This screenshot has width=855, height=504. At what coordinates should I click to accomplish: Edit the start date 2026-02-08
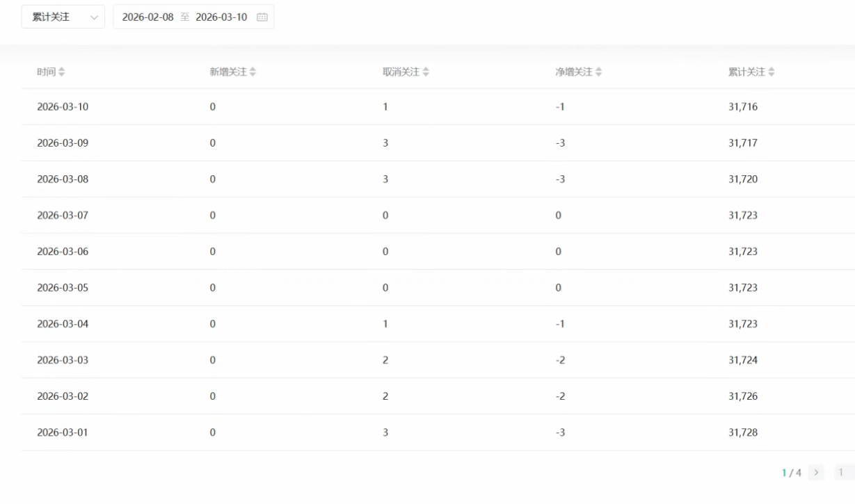pyautogui.click(x=147, y=17)
